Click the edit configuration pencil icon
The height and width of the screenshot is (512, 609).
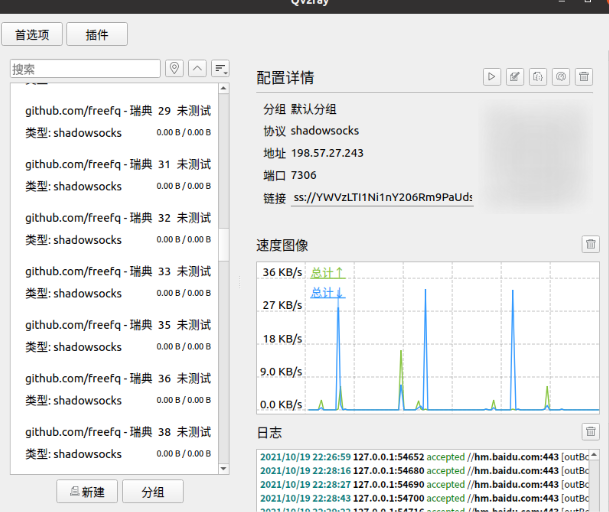(515, 76)
